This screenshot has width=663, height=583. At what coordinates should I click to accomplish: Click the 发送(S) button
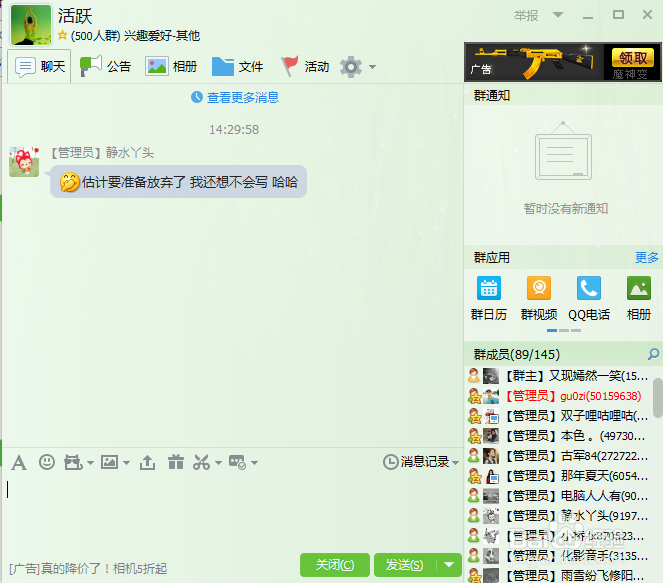[405, 565]
